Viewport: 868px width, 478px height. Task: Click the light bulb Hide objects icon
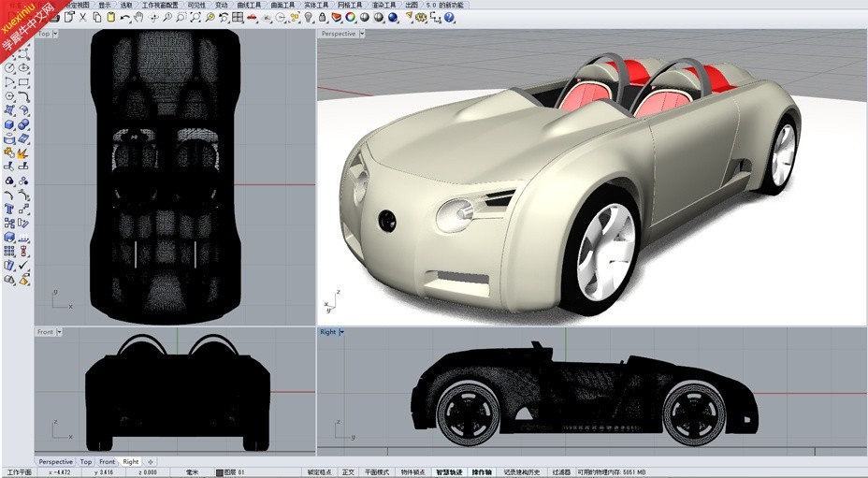pyautogui.click(x=309, y=17)
